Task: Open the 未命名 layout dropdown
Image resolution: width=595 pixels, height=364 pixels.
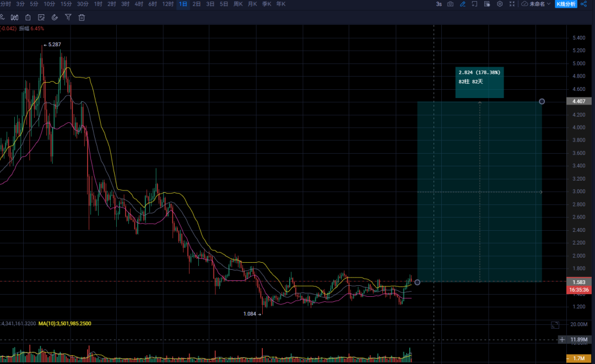Action: click(536, 4)
